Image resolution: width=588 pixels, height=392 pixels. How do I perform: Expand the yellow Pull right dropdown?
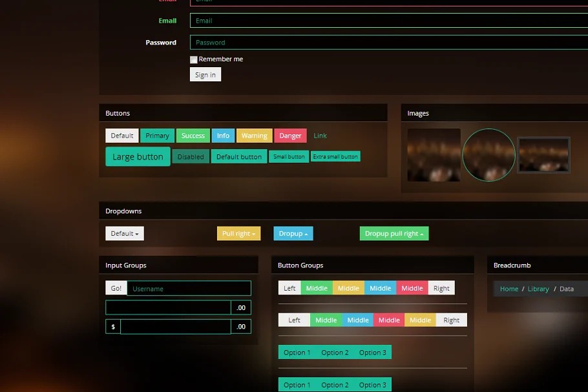tap(238, 233)
